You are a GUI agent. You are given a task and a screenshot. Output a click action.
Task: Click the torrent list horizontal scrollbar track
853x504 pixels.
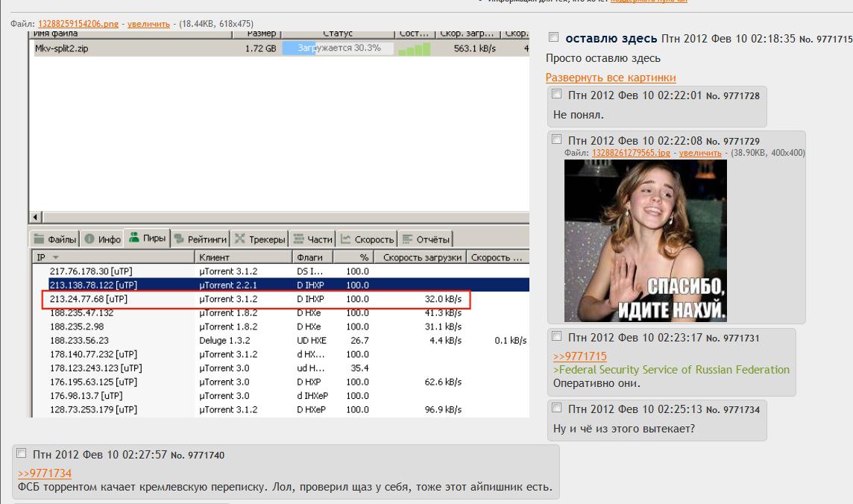click(x=286, y=218)
